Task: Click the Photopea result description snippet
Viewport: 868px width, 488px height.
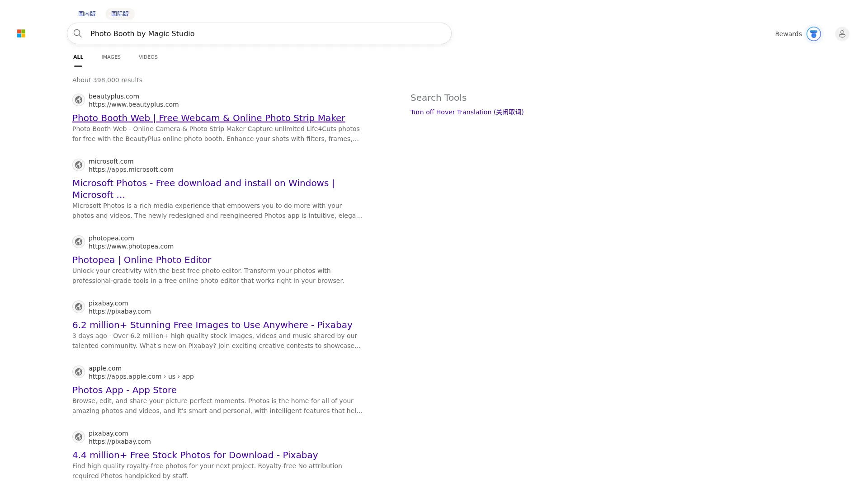Action: point(208,276)
